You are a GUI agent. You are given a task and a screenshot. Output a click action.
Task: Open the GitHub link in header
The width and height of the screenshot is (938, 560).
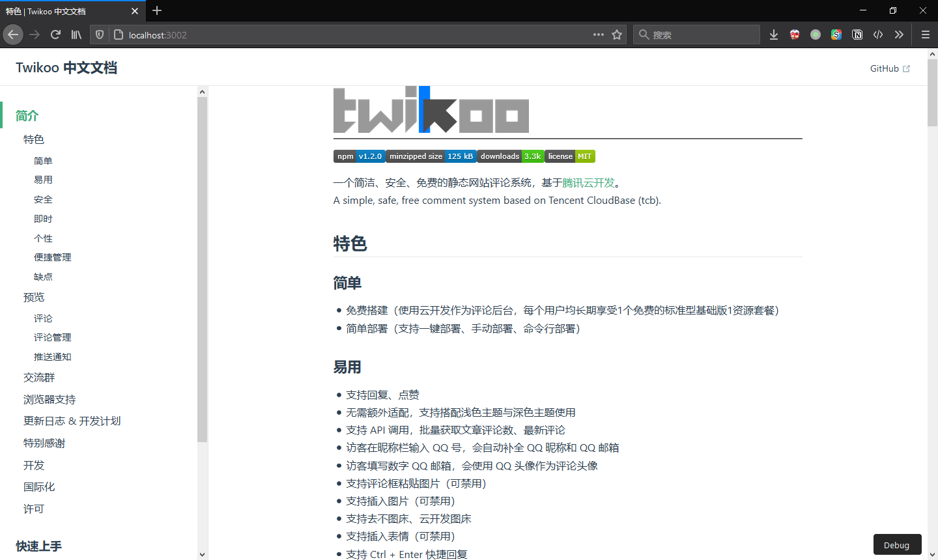click(x=890, y=68)
